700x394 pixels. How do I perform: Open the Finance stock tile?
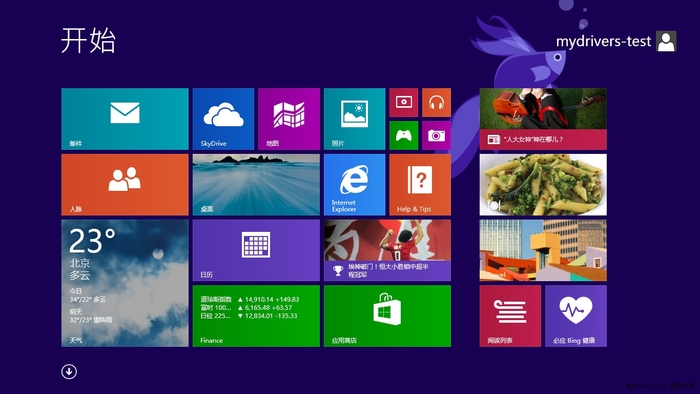point(256,316)
